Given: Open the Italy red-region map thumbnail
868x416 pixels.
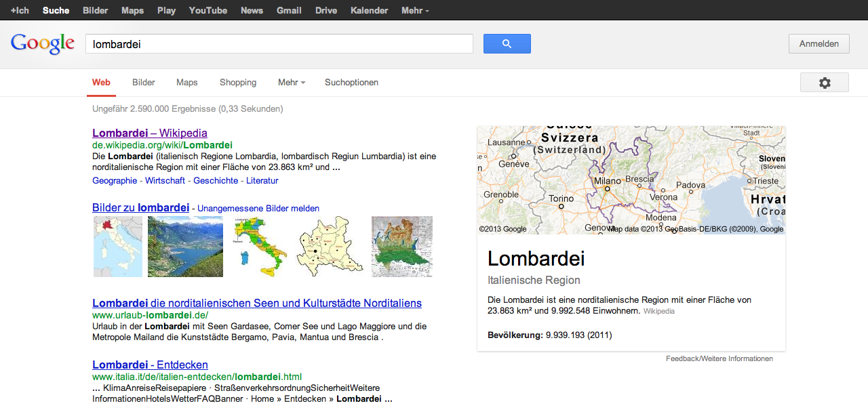Looking at the screenshot, I should coord(118,247).
